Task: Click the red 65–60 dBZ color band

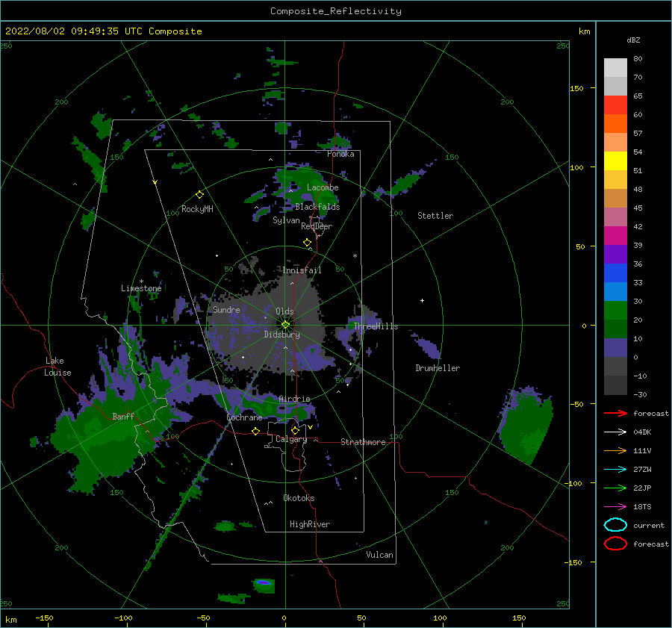Action: click(615, 105)
